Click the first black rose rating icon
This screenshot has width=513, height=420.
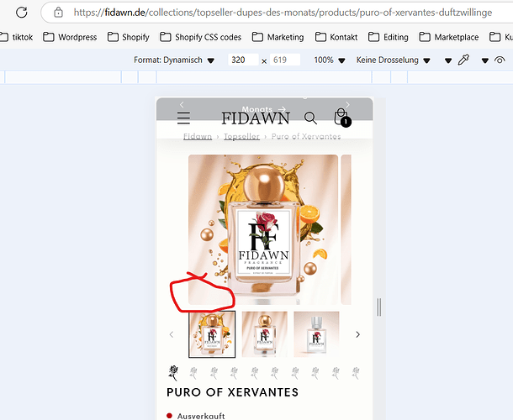(x=173, y=373)
